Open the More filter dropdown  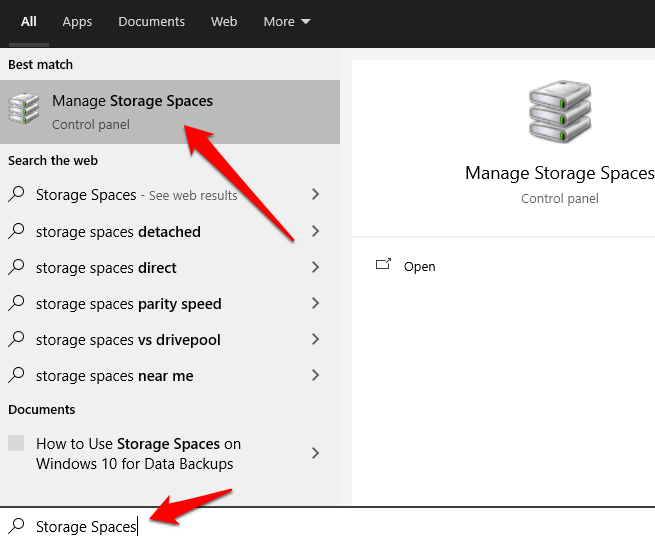287,22
